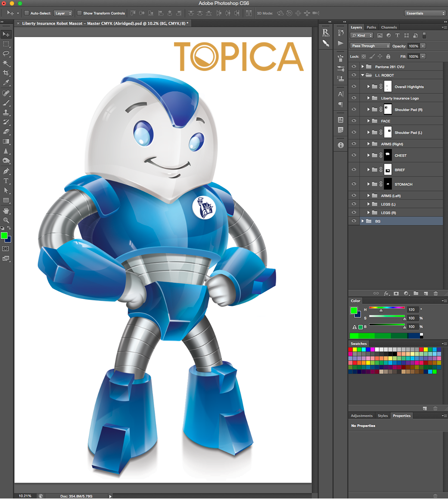Open the Add layer style fx menu
Screen dimensions: 448x500
coord(386,293)
